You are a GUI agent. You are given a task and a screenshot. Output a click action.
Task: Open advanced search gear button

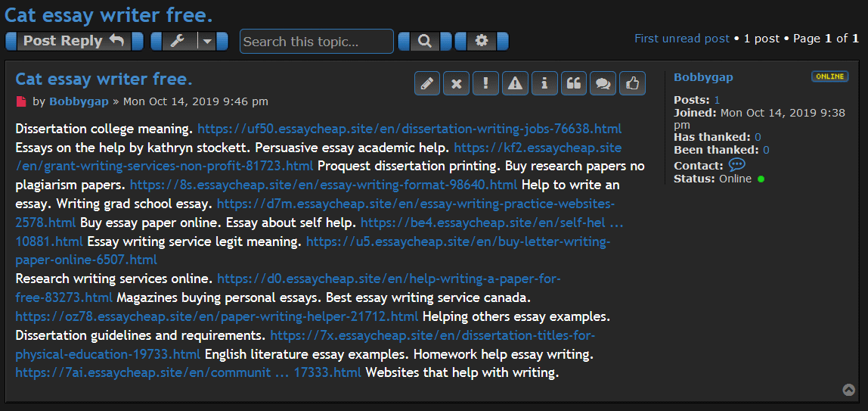click(x=482, y=42)
